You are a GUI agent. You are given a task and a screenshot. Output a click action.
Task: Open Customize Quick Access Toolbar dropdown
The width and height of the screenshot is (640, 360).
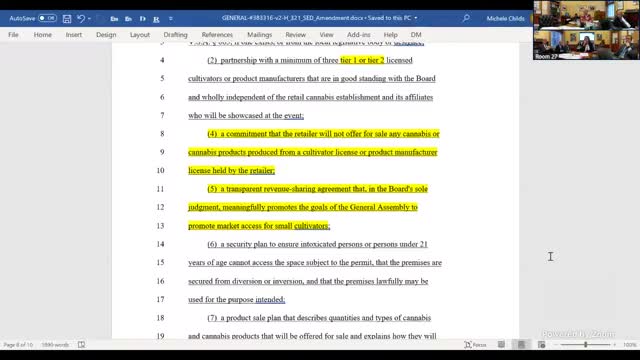click(171, 18)
